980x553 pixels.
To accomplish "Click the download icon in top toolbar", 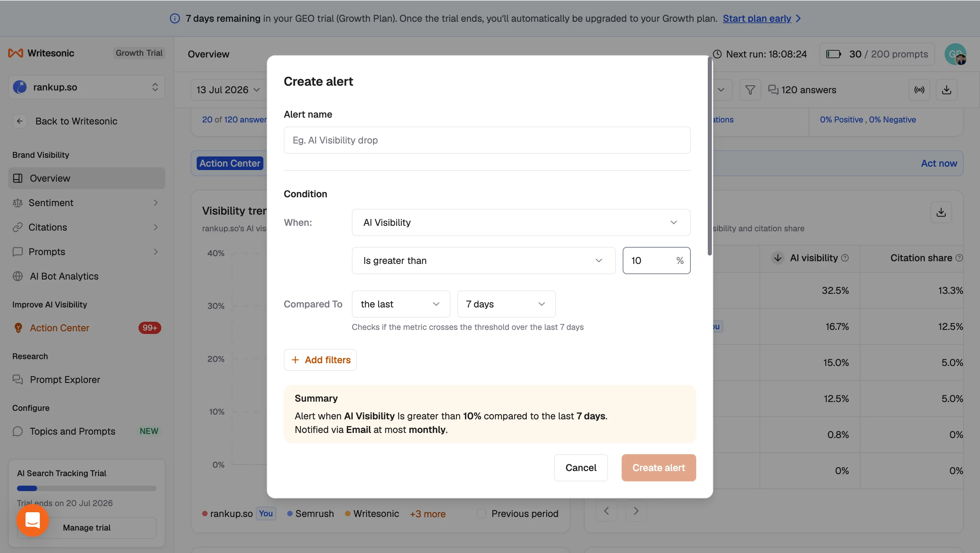I will (x=947, y=90).
